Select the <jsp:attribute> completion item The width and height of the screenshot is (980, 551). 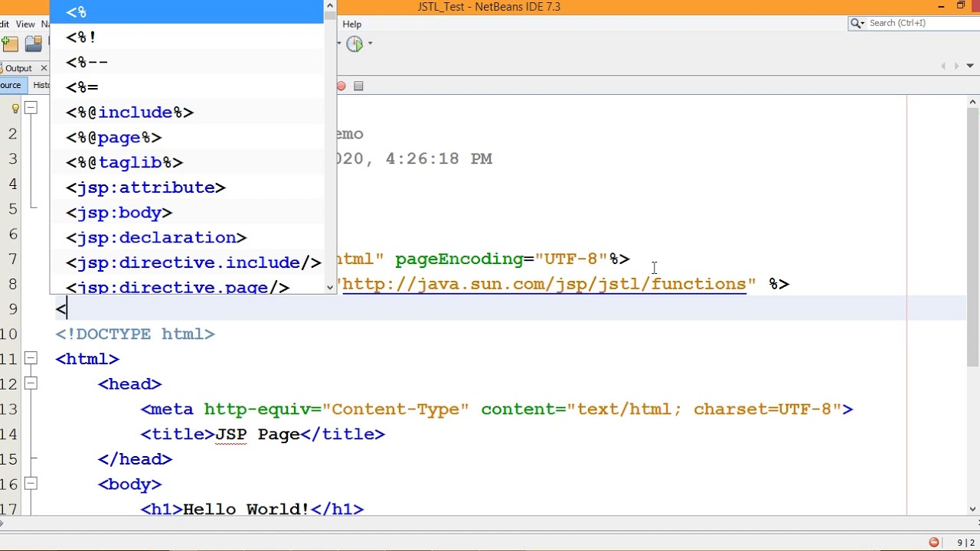click(x=187, y=187)
